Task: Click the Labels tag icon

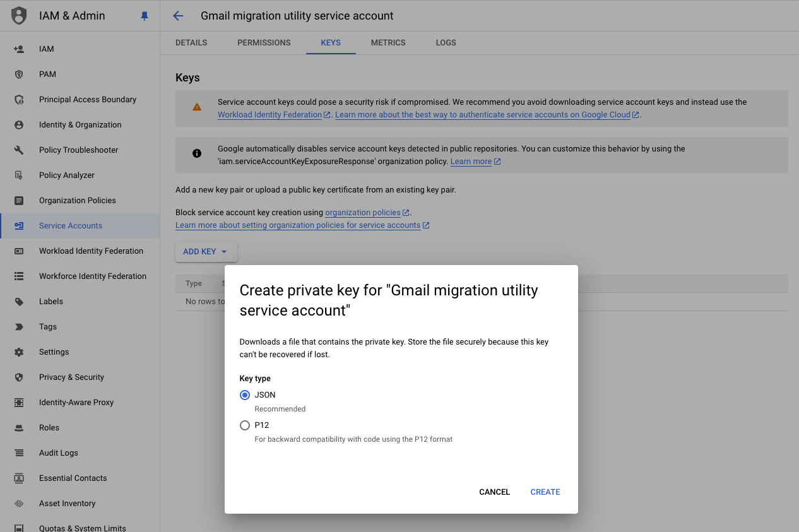Action: (x=19, y=301)
